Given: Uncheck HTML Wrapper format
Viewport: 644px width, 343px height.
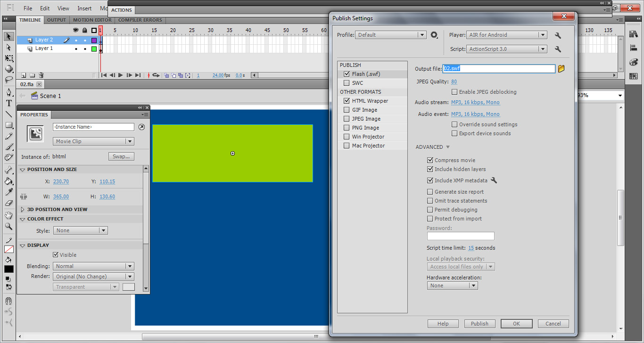Looking at the screenshot, I should point(347,101).
